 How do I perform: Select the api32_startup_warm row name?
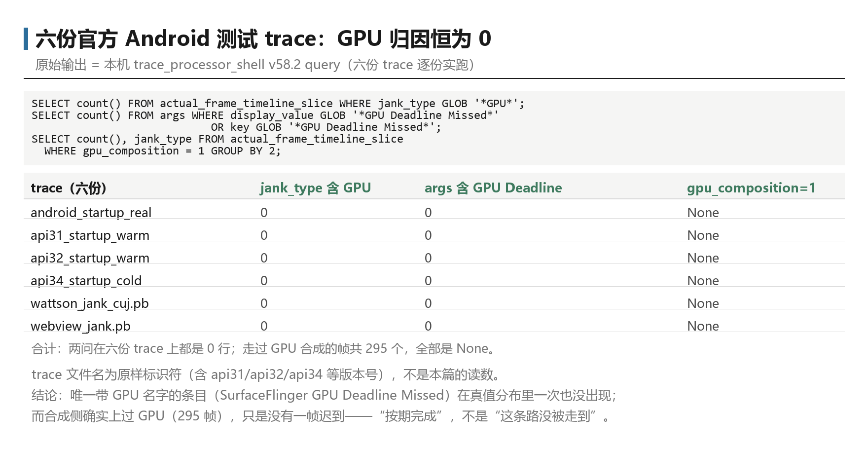(x=90, y=258)
